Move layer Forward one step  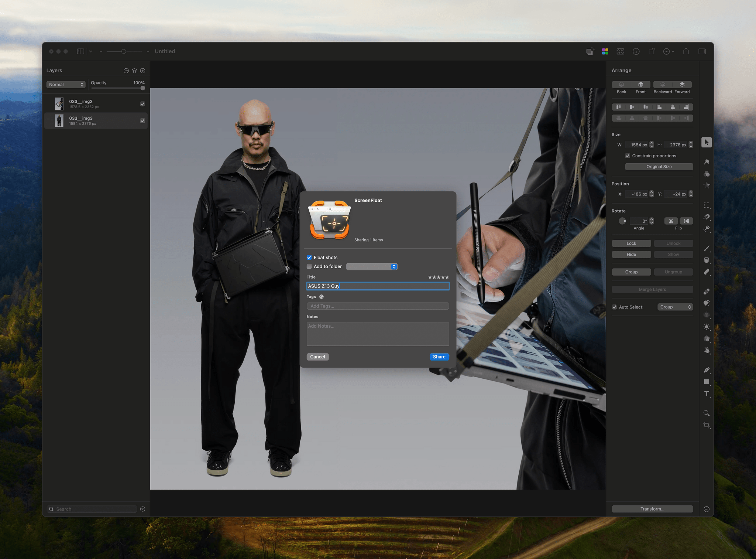tap(682, 85)
